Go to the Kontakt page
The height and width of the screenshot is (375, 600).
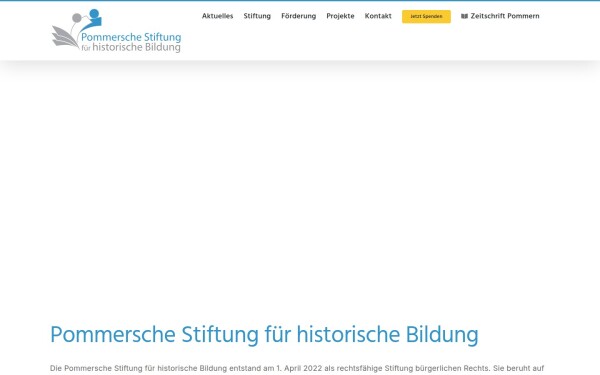click(378, 16)
